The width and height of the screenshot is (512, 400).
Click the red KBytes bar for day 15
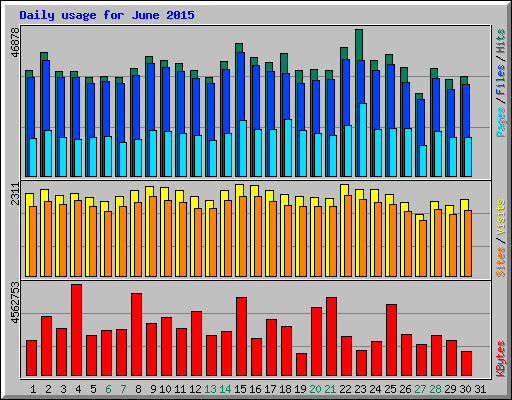[x=241, y=337]
